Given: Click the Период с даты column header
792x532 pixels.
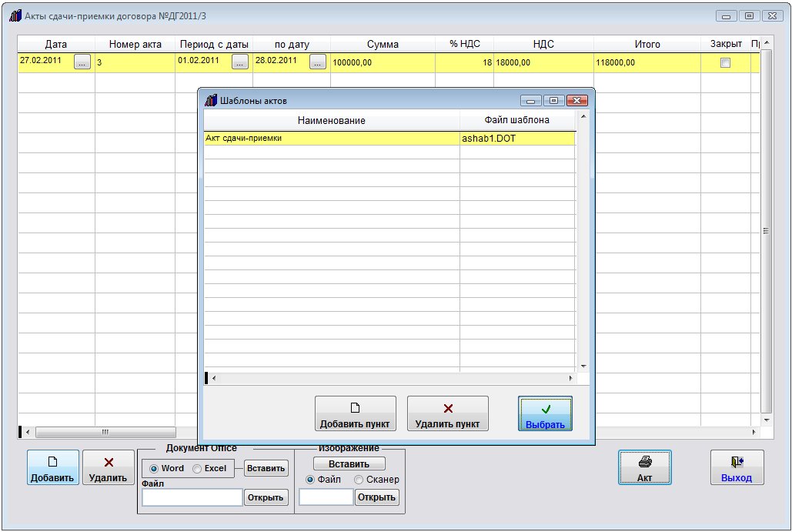Looking at the screenshot, I should pyautogui.click(x=214, y=44).
